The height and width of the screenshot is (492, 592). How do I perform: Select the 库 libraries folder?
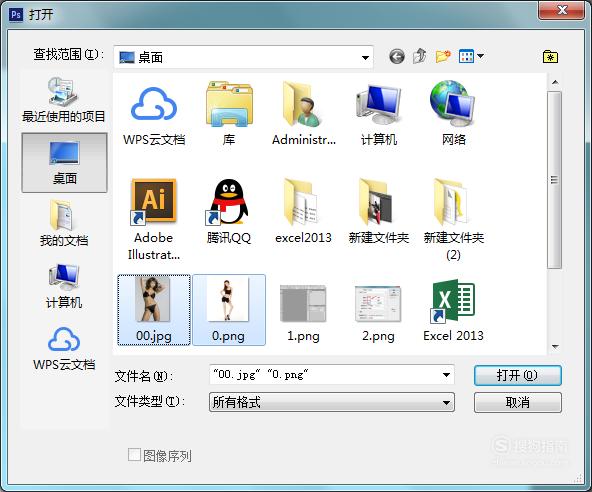[229, 114]
